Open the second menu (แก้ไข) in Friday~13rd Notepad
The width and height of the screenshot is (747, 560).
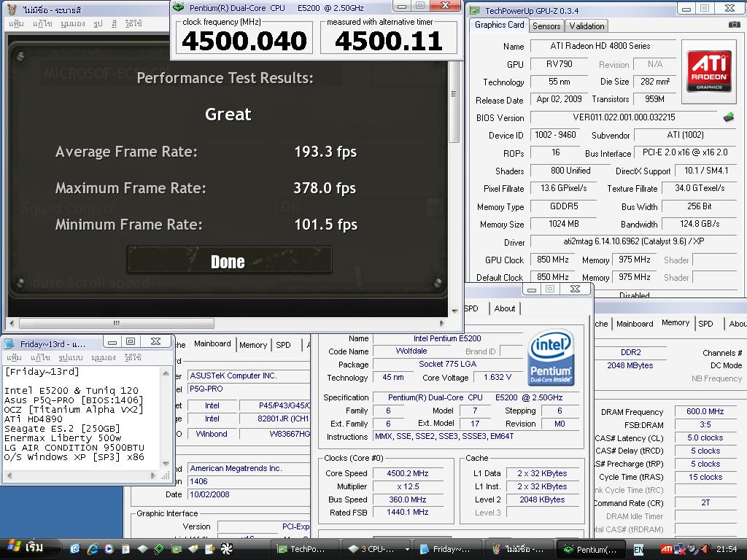pos(41,357)
